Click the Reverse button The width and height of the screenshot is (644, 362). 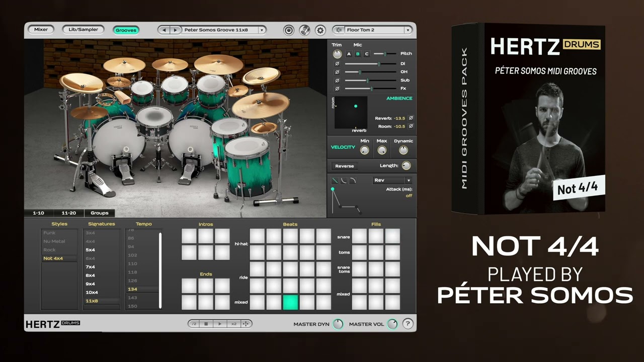coord(345,166)
